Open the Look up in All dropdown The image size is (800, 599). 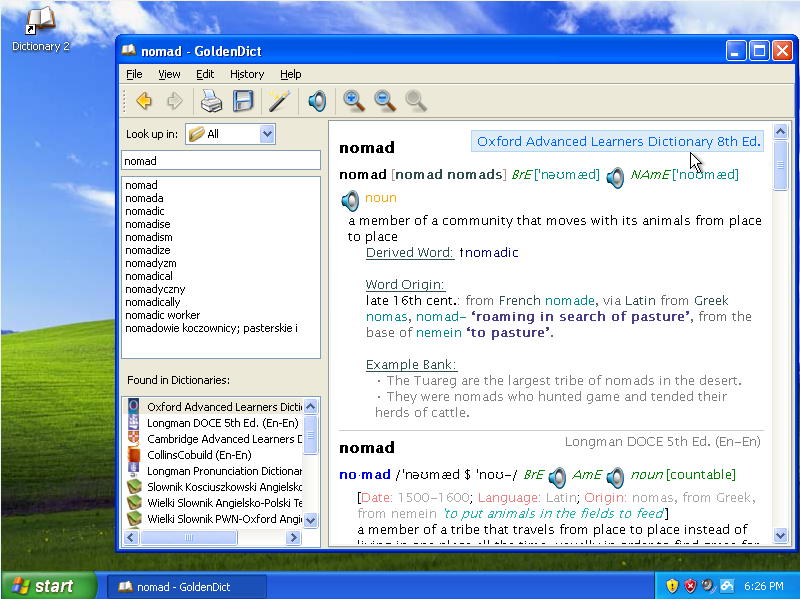pyautogui.click(x=231, y=134)
